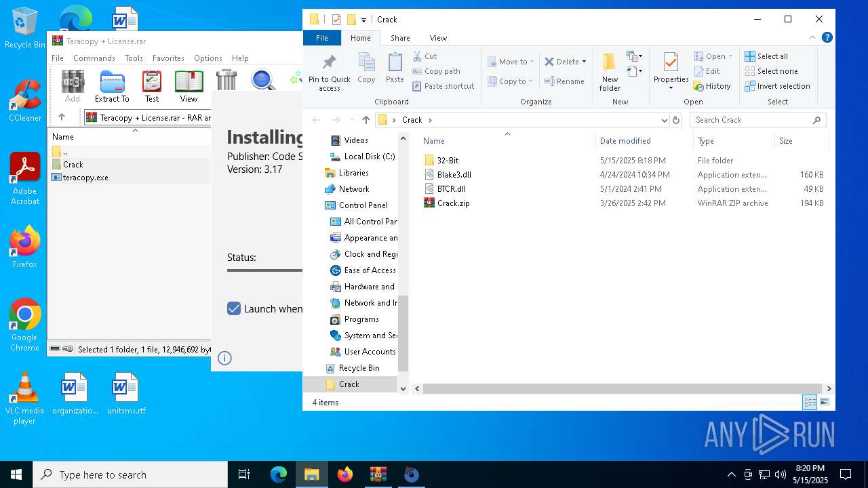The width and height of the screenshot is (868, 488).
Task: Open Windows Start menu
Action: coord(16,474)
